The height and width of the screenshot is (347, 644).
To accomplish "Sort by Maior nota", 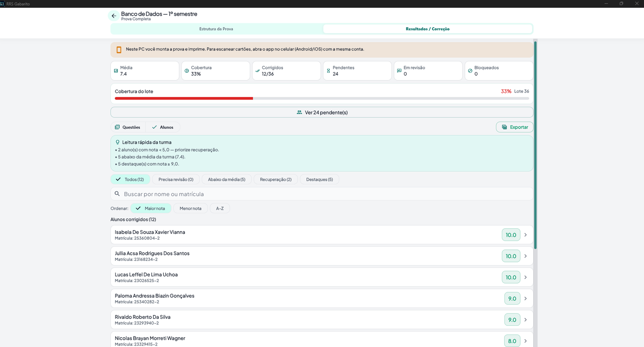I will [151, 208].
